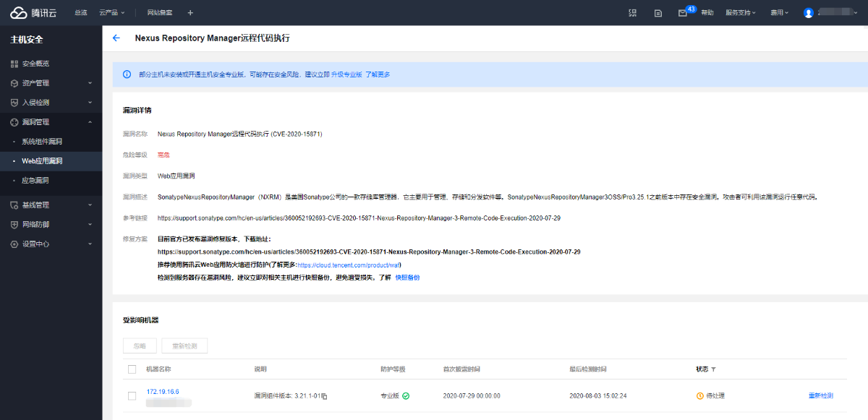Click the 首次披露时间 column header
This screenshot has height=420, width=868.
pyautogui.click(x=461, y=369)
